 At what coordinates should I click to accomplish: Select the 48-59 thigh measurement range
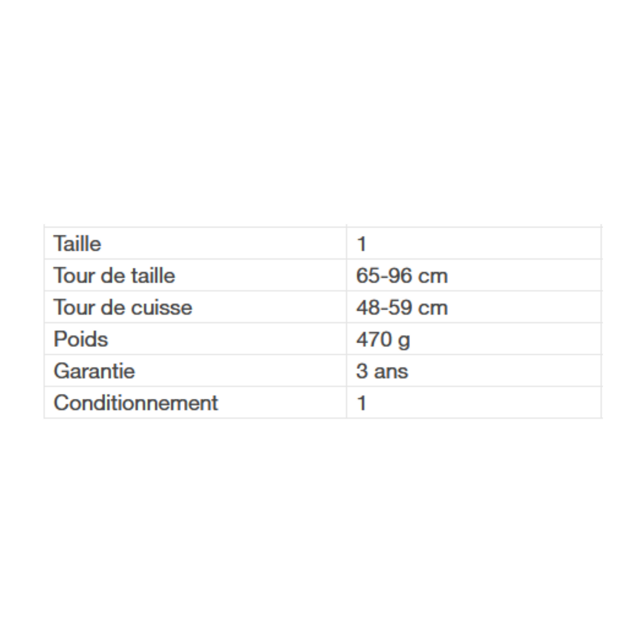pos(383,308)
